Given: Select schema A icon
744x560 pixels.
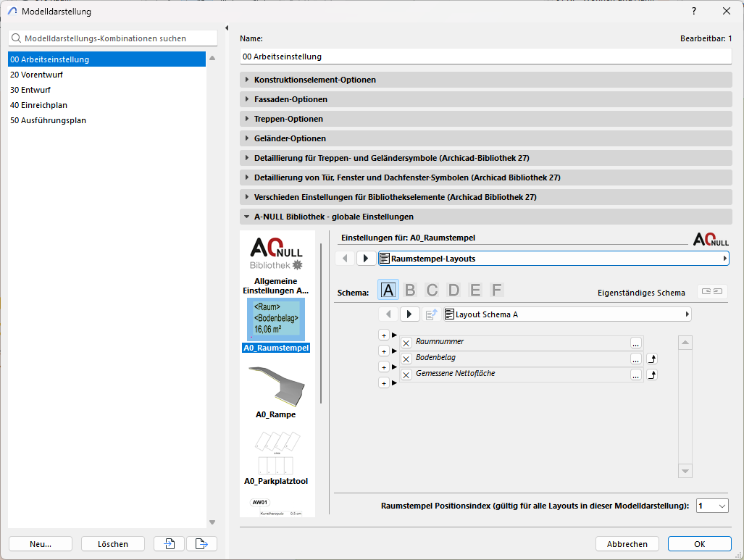Looking at the screenshot, I should click(x=388, y=290).
